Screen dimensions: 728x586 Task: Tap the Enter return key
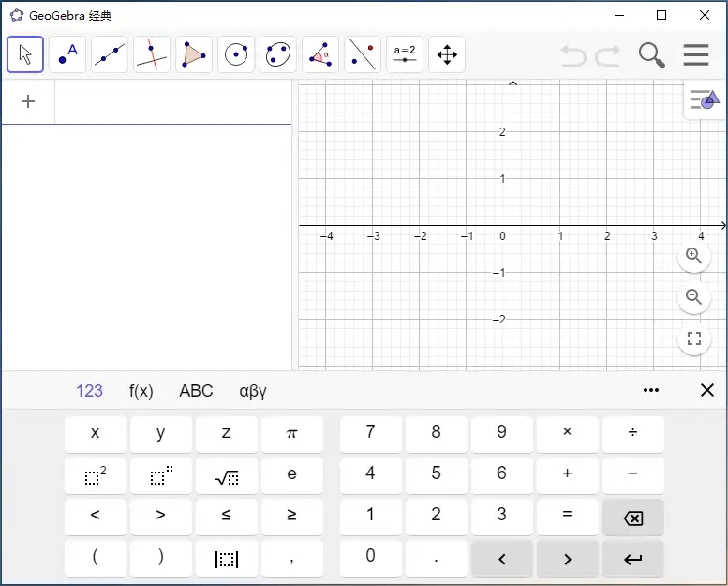coord(632,559)
